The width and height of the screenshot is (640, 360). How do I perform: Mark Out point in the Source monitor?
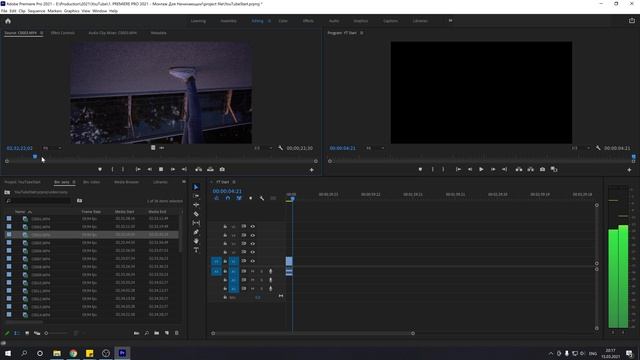coord(123,169)
